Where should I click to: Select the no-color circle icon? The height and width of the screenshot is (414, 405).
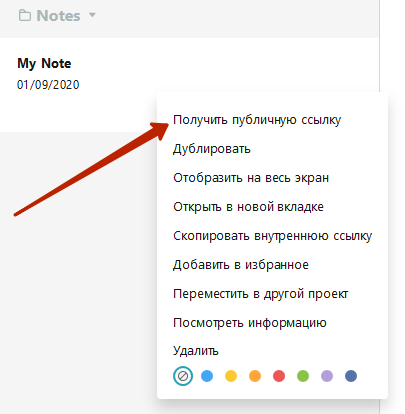(183, 376)
